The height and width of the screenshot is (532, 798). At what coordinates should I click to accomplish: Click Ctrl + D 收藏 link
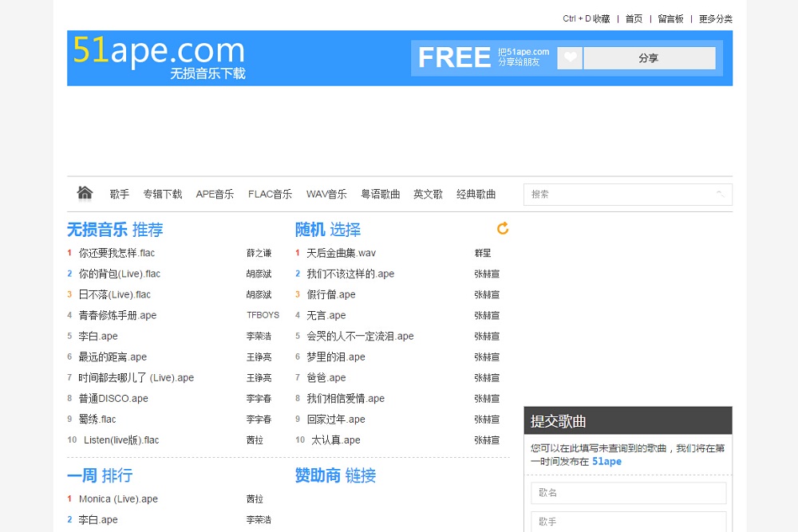point(587,19)
